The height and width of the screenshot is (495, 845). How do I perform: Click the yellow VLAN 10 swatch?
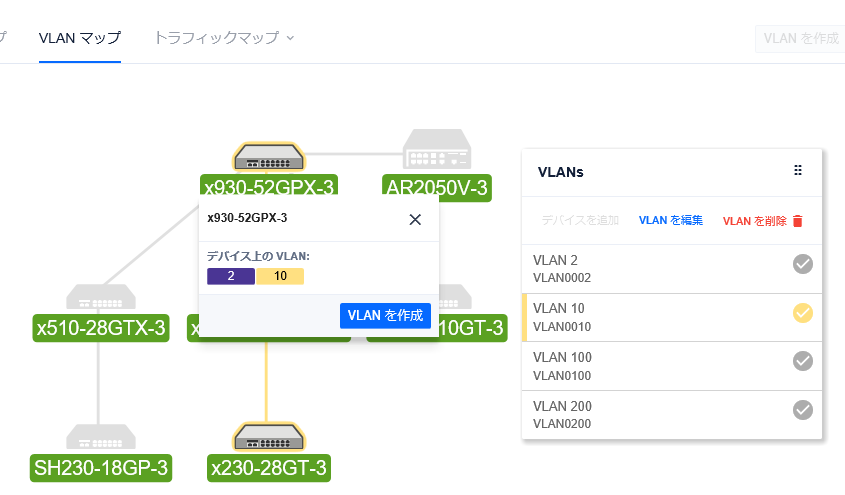pos(280,276)
